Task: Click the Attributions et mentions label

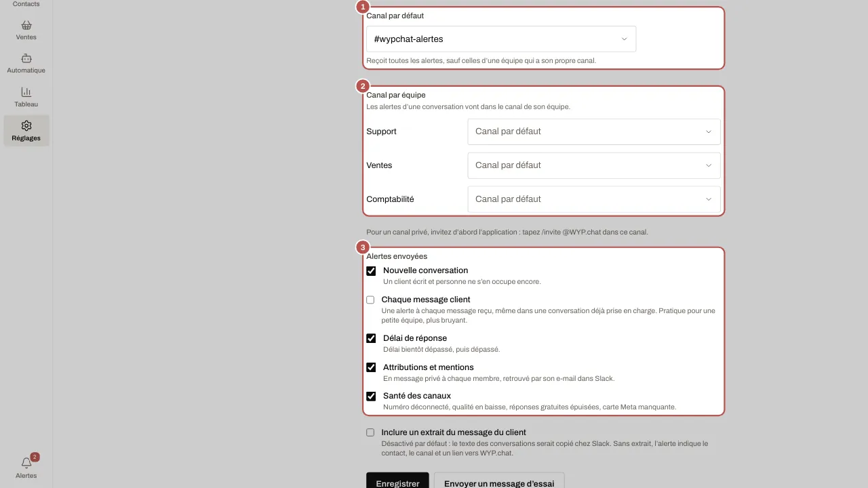Action: coord(429,367)
